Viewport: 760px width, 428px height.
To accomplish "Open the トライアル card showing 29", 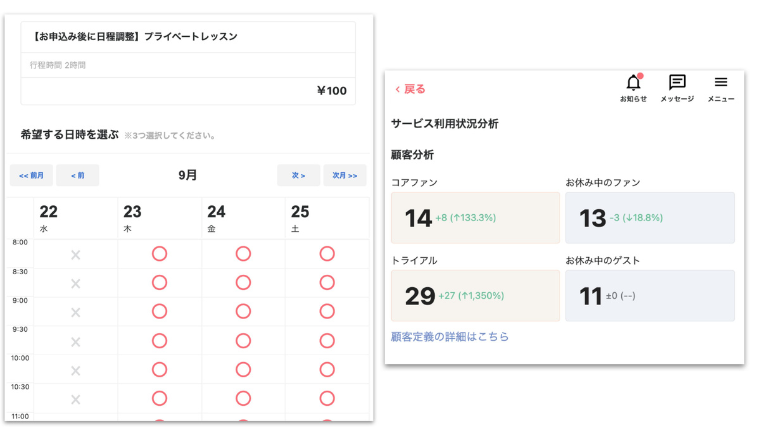I will tap(475, 296).
